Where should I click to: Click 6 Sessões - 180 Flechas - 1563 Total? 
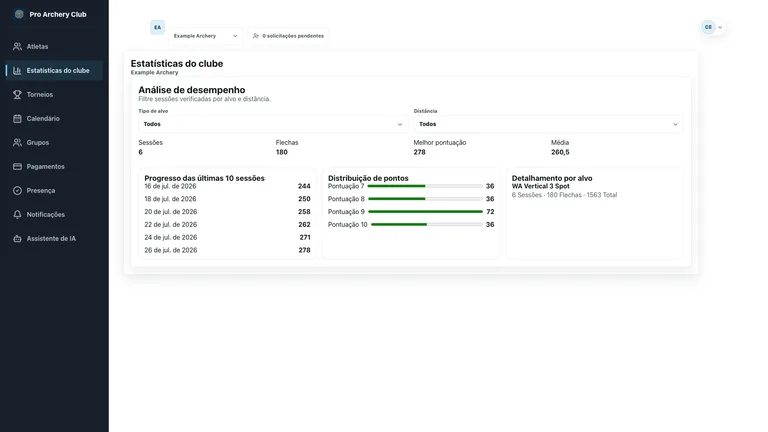[x=564, y=195]
